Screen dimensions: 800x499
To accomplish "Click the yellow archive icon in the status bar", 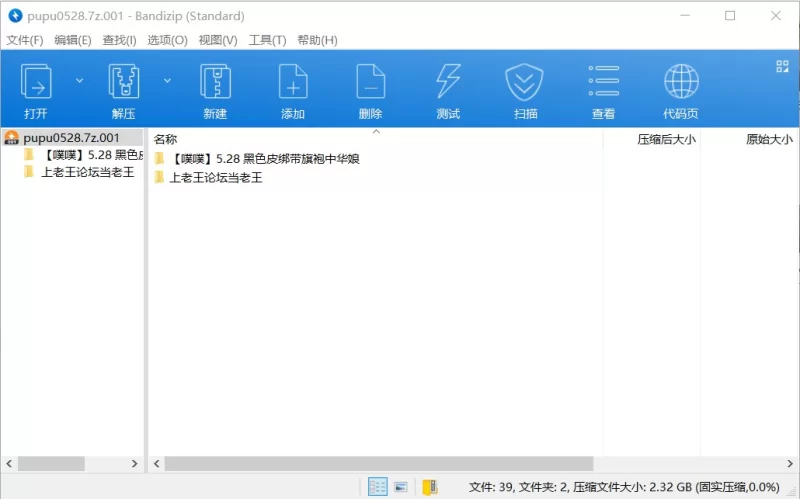I will (x=430, y=487).
